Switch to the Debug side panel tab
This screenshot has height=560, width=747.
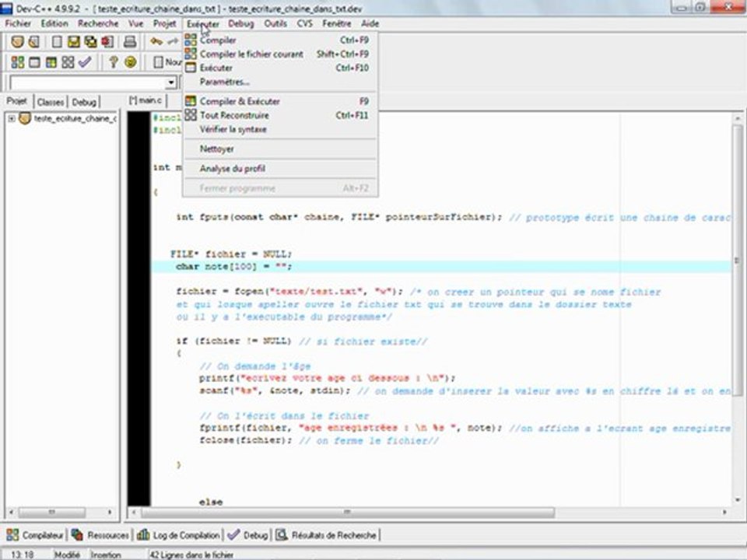(84, 102)
